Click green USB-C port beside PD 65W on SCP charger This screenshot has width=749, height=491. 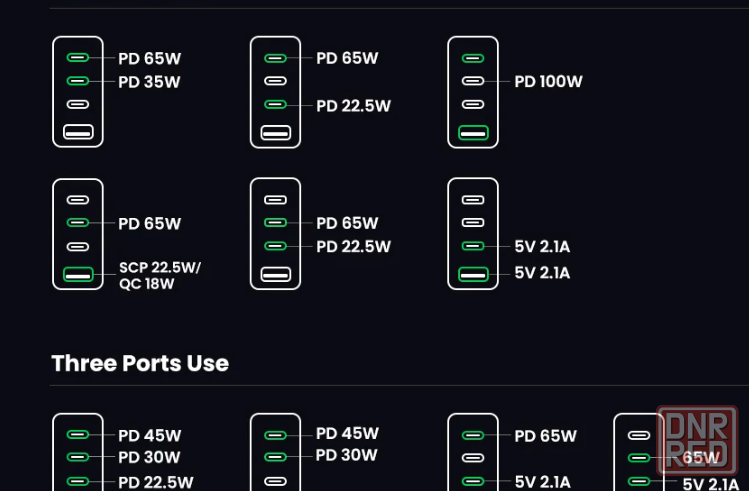point(78,222)
